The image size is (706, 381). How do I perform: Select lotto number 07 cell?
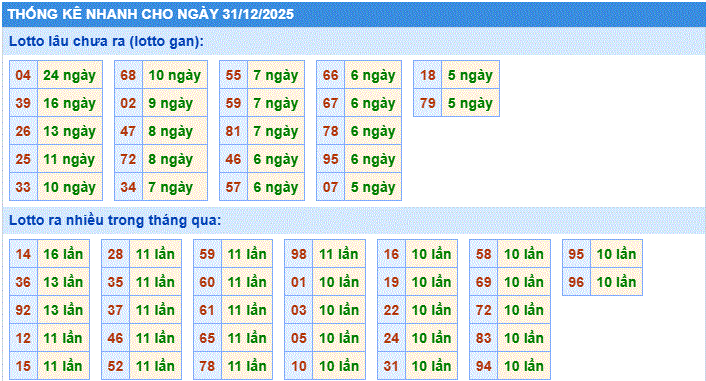(330, 186)
